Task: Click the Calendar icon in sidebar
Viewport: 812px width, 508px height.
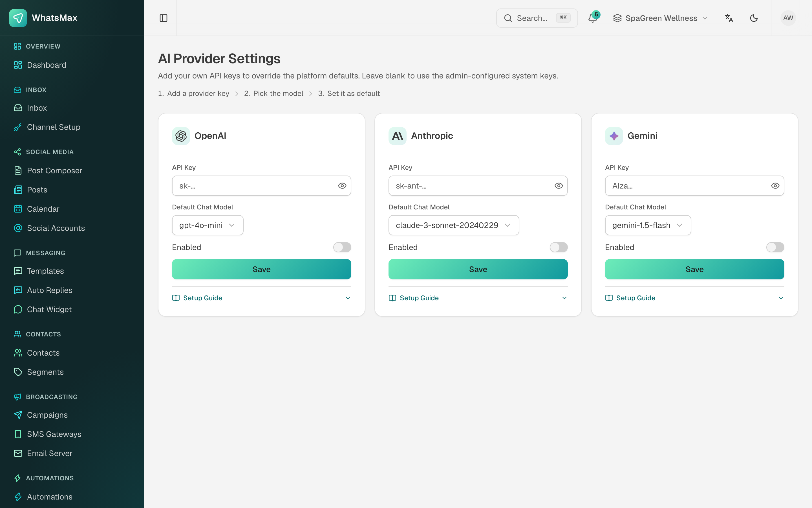Action: pyautogui.click(x=18, y=209)
